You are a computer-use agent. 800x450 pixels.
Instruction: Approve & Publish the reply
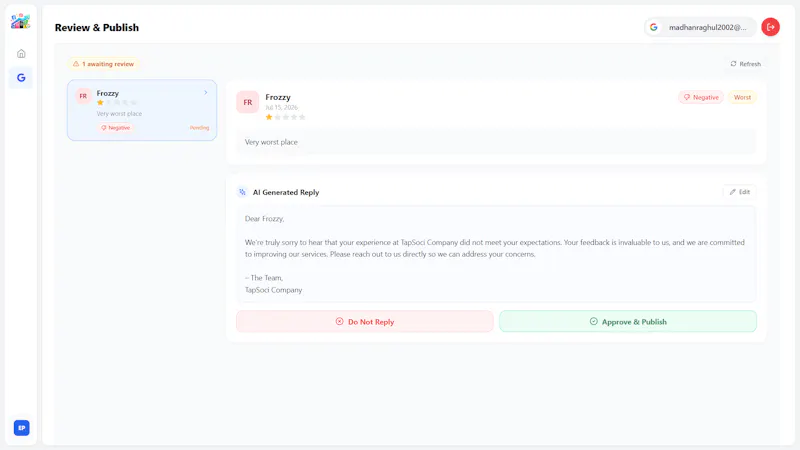pyautogui.click(x=628, y=321)
